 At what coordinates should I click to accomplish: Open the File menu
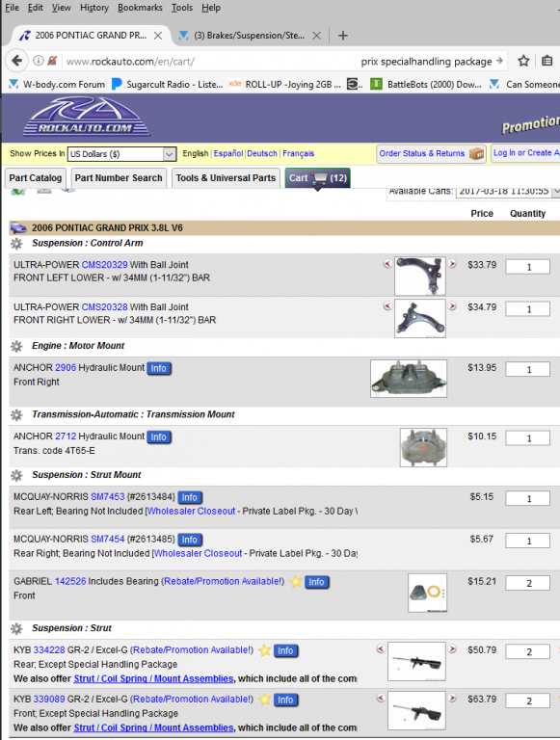coord(12,8)
